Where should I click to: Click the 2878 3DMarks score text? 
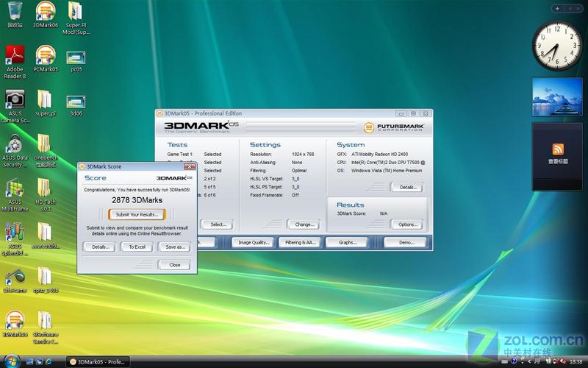click(x=137, y=200)
